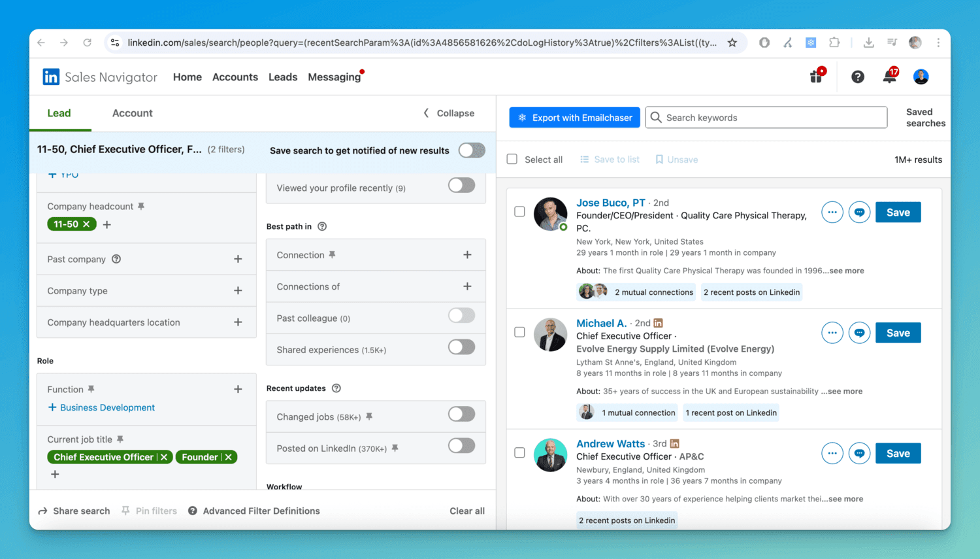Click Export with Emailchaser button

point(575,118)
